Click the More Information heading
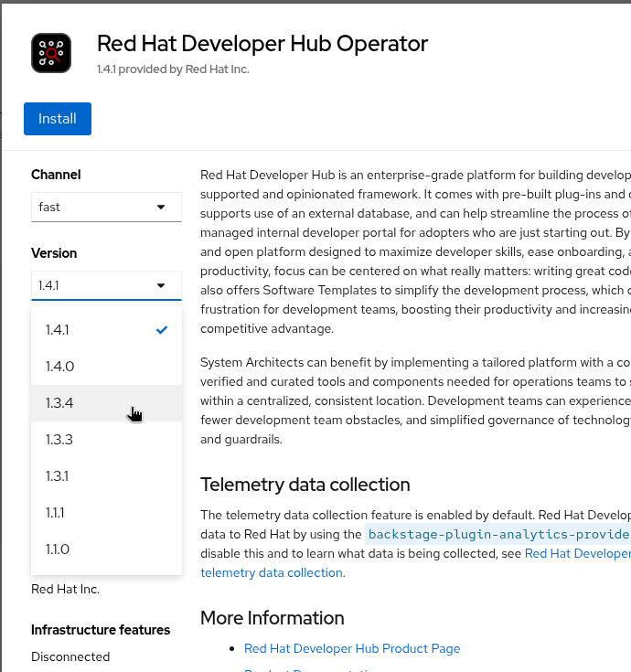This screenshot has height=672, width=631. (x=273, y=618)
